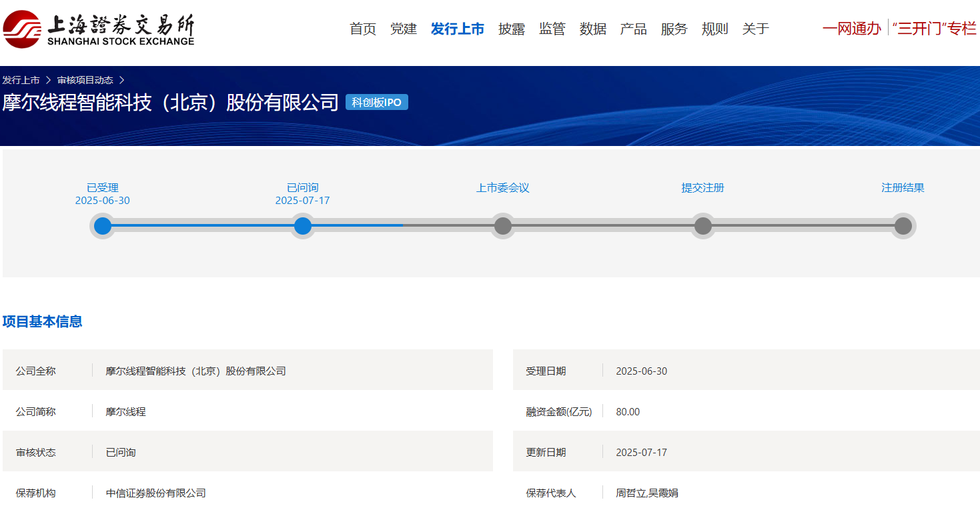Open the 关于 navigation item

756,29
